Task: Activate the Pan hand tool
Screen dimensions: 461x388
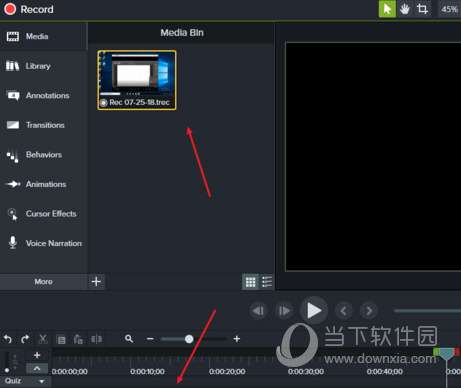Action: (x=405, y=9)
